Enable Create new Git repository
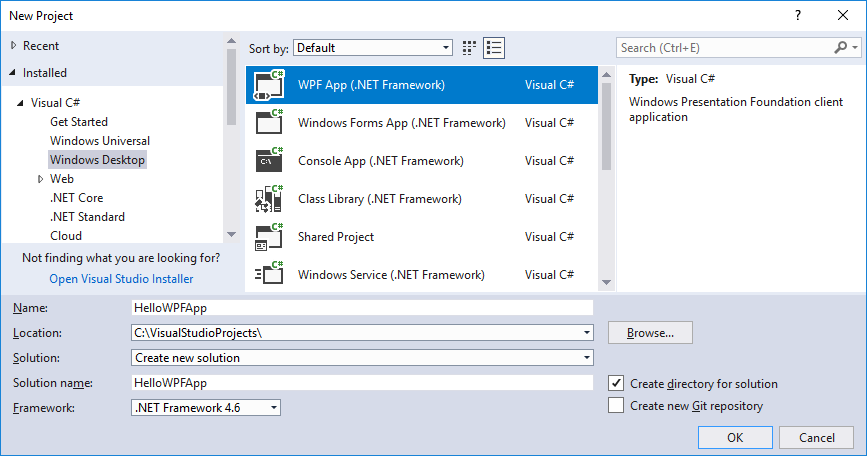Viewport: 867px width, 456px height. 616,406
